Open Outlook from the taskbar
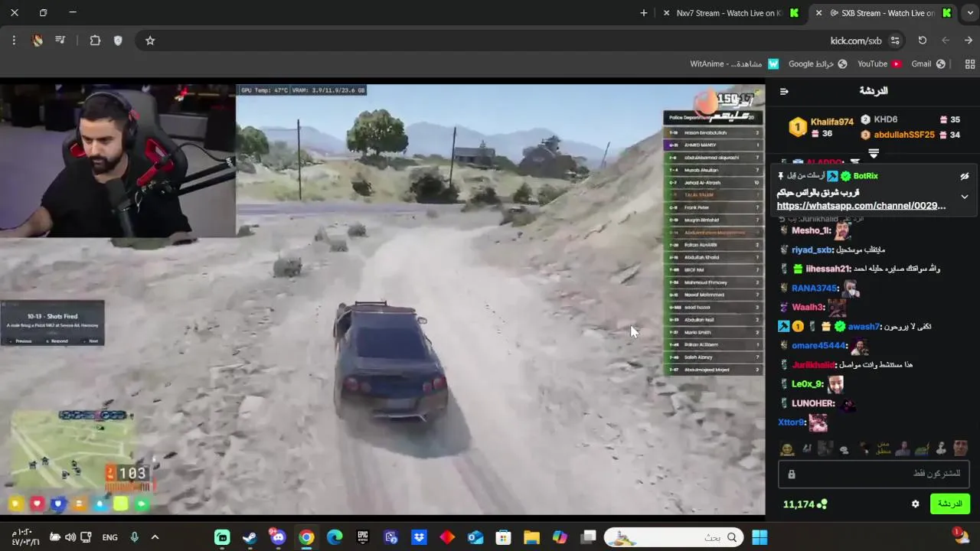The width and height of the screenshot is (980, 551). pos(475,537)
